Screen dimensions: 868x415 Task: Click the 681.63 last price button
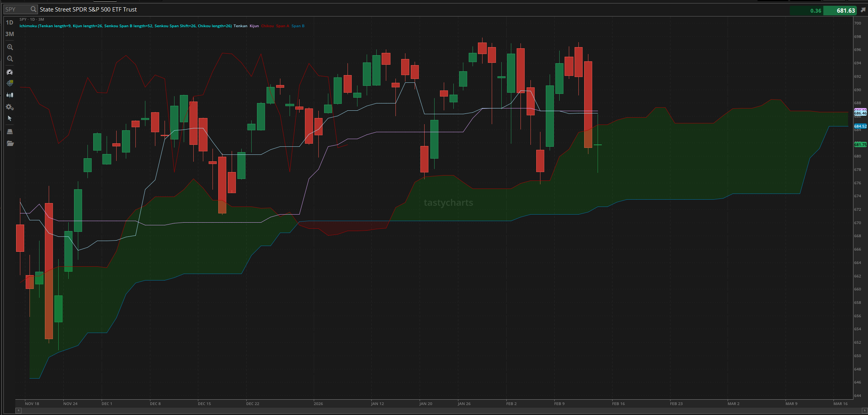pos(840,10)
